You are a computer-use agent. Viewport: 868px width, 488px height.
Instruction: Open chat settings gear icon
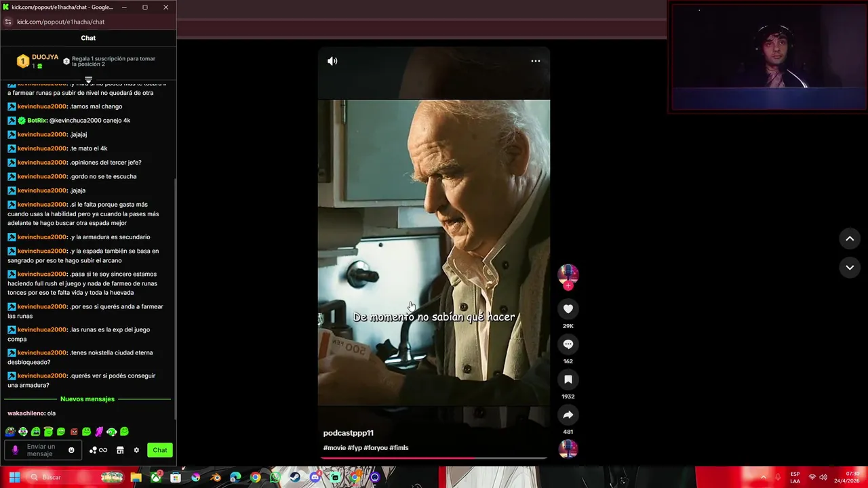tap(136, 450)
